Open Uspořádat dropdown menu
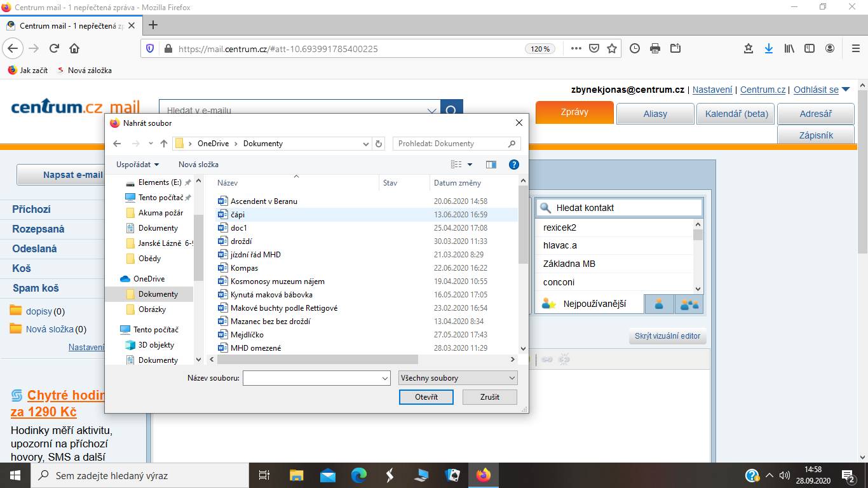This screenshot has width=868, height=488. tap(137, 165)
